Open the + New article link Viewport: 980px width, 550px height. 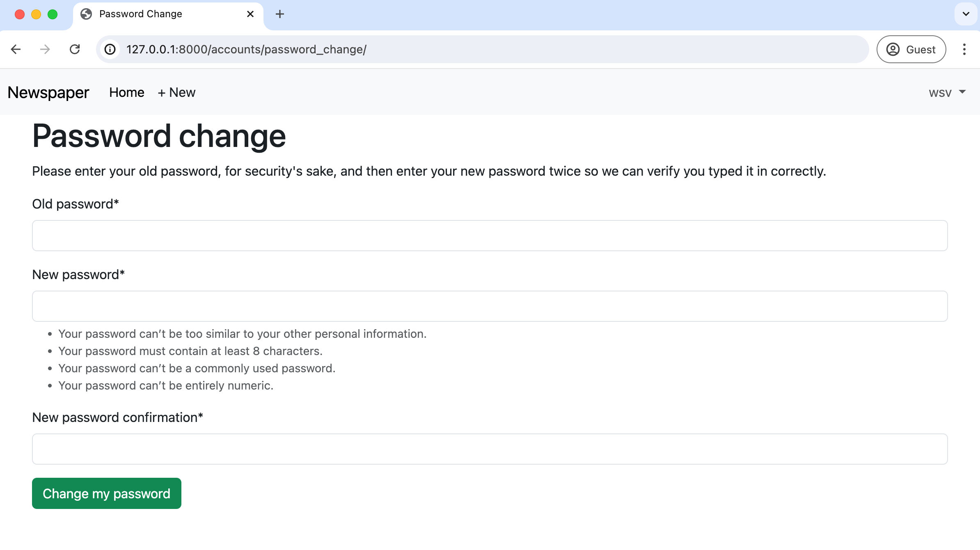(176, 92)
